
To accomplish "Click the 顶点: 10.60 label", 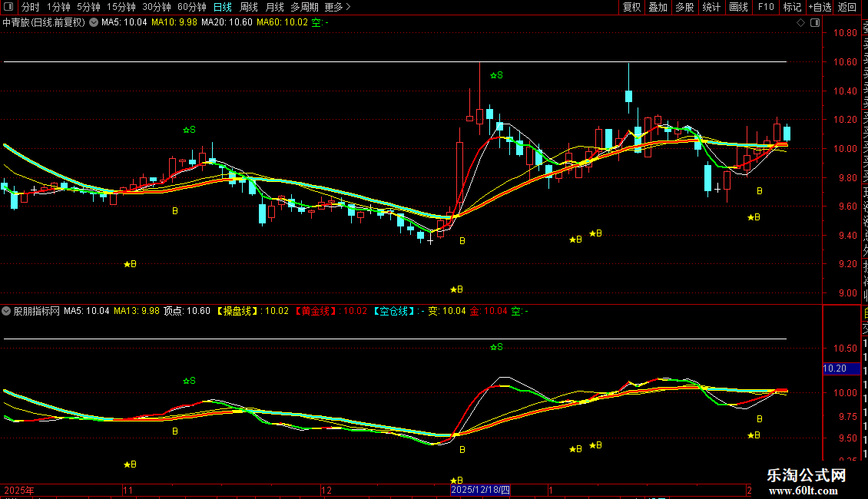I will point(187,311).
